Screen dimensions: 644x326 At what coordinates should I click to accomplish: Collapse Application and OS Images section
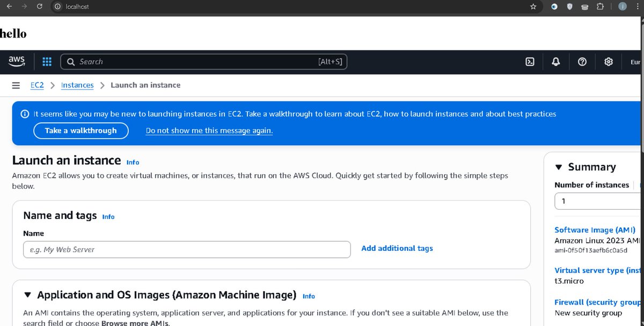[28, 295]
